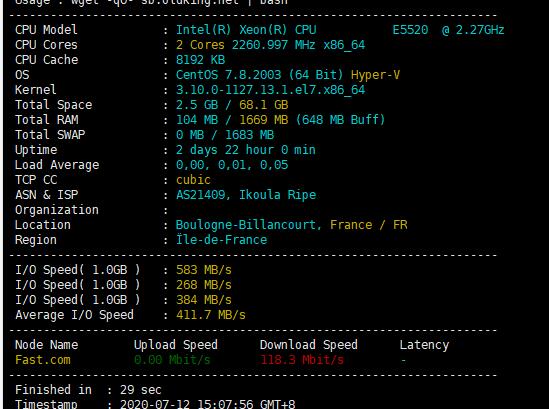Image resolution: width=549 pixels, height=409 pixels.
Task: Click the 'Finished in' label
Action: 53,390
